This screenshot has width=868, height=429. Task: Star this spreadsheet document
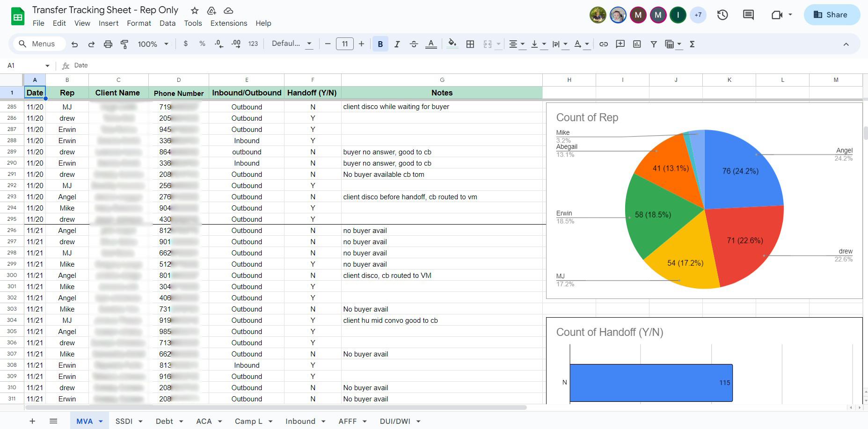pyautogui.click(x=195, y=10)
